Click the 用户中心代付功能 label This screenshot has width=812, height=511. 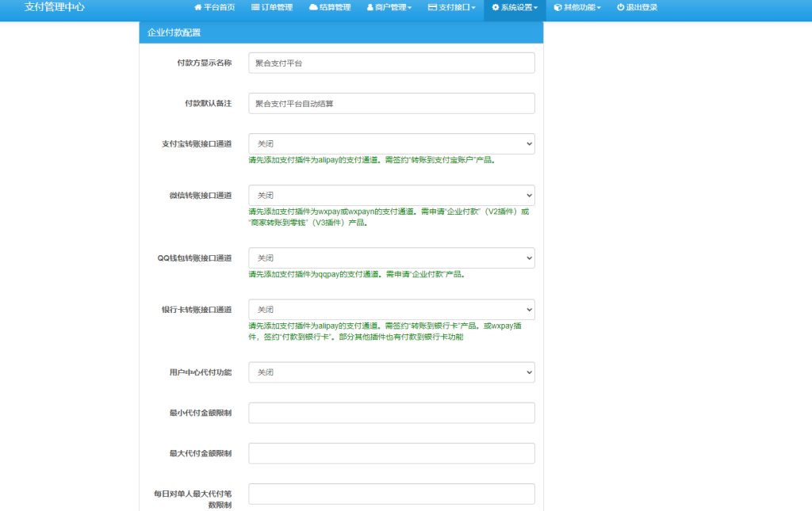pos(201,372)
